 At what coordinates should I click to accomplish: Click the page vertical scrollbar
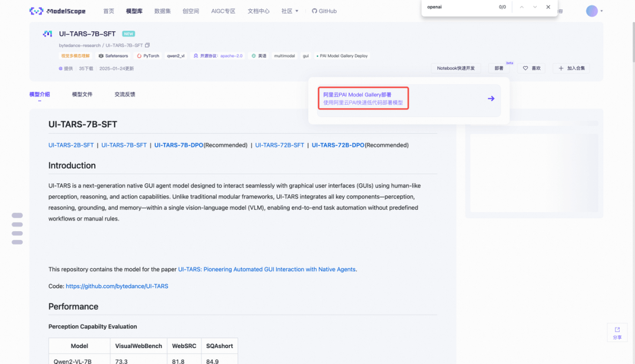[x=633, y=42]
